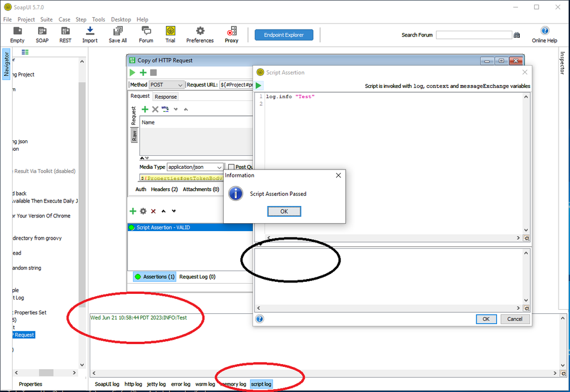This screenshot has height=392, width=570.
Task: Switch to the http log tab
Action: coord(134,384)
